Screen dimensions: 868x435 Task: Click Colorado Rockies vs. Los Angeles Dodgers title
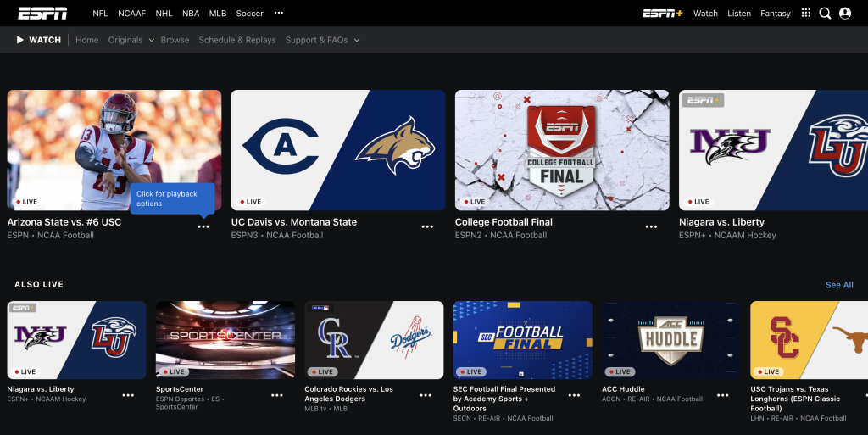coord(348,393)
